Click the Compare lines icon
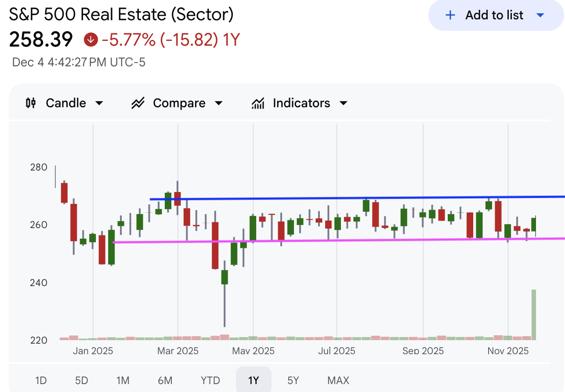 [138, 103]
